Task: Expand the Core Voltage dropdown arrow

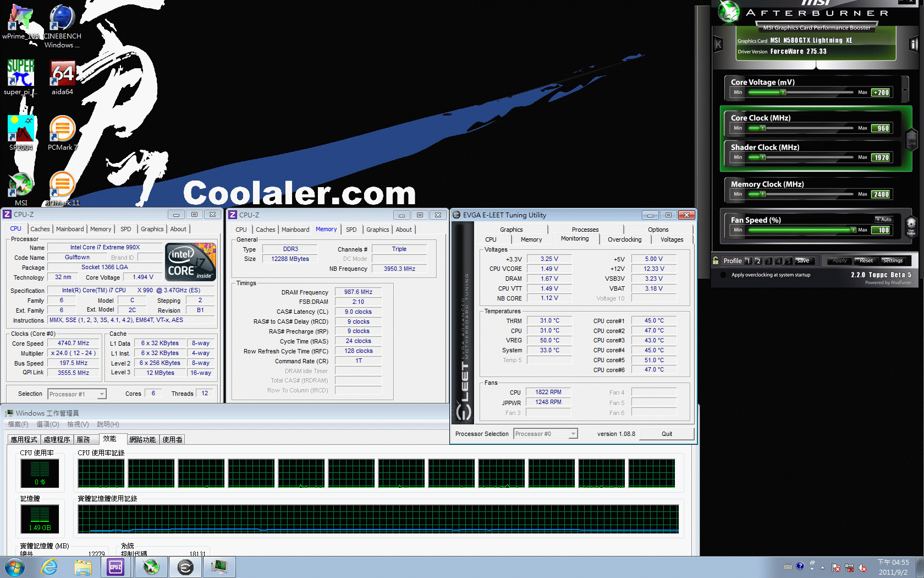Action: tap(904, 90)
